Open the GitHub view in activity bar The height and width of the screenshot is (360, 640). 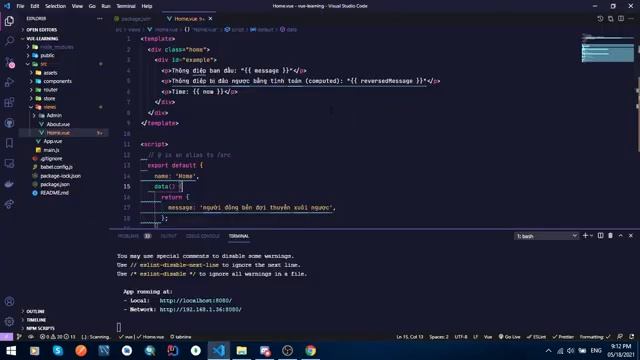tap(9, 122)
